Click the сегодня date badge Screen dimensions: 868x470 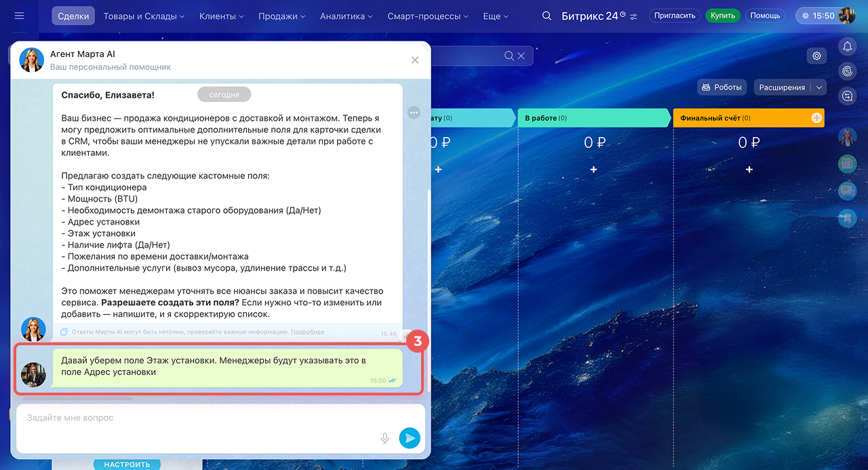pos(224,95)
